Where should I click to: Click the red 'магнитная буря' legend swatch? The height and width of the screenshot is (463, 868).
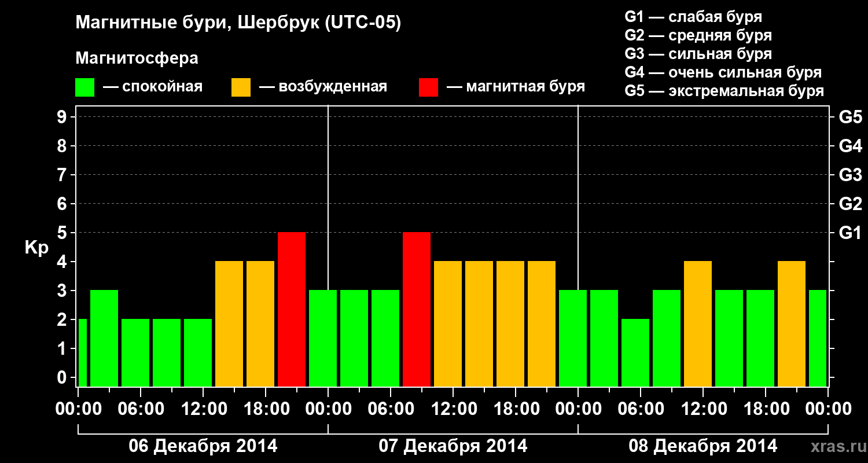[x=428, y=87]
